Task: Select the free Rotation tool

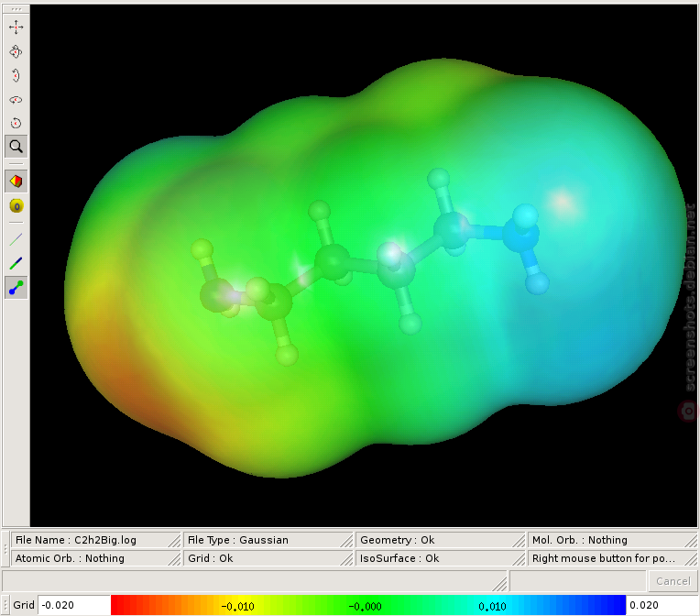Action: 16,51
